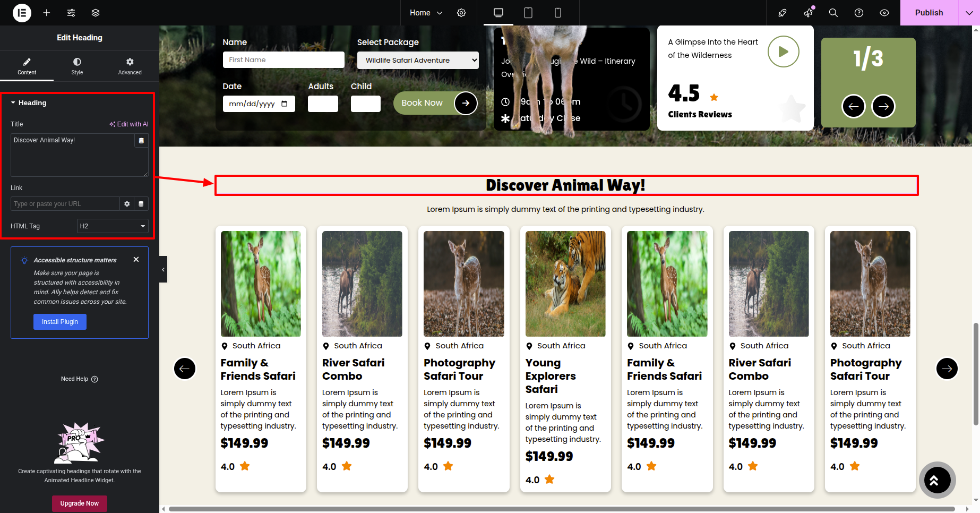Add a new element with plus icon

[x=47, y=13]
